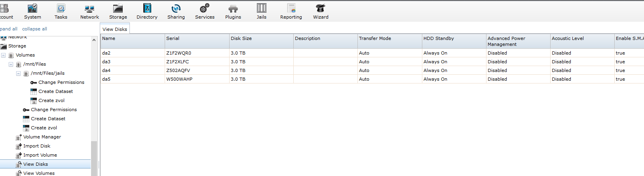Viewport: 644px width, 176px height.
Task: Sort by the Transfer Mode column header
Action: click(390, 41)
